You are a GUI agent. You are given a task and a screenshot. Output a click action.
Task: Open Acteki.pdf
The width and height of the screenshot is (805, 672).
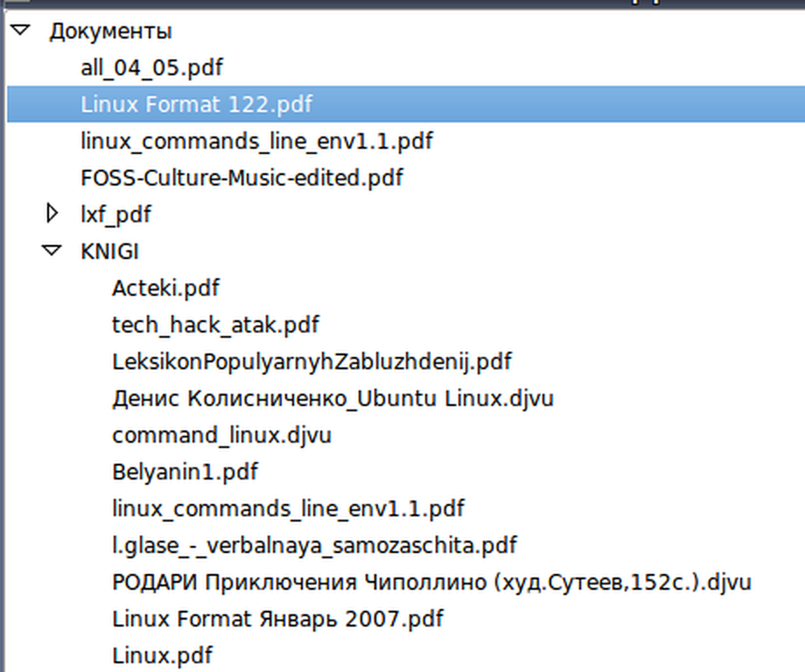166,288
